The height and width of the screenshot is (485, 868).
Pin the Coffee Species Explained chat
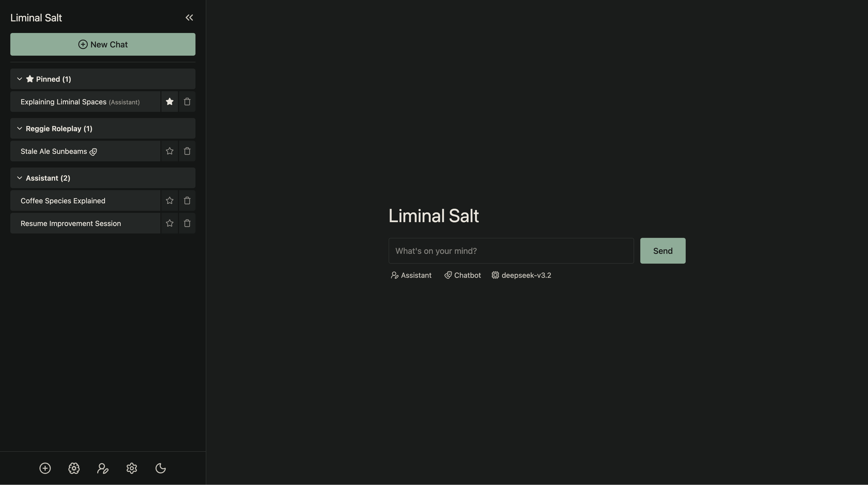click(x=169, y=200)
